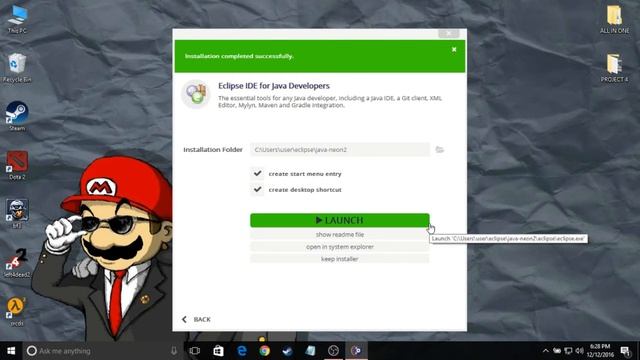The height and width of the screenshot is (360, 640).
Task: Click the battery tray icon
Action: point(557,351)
